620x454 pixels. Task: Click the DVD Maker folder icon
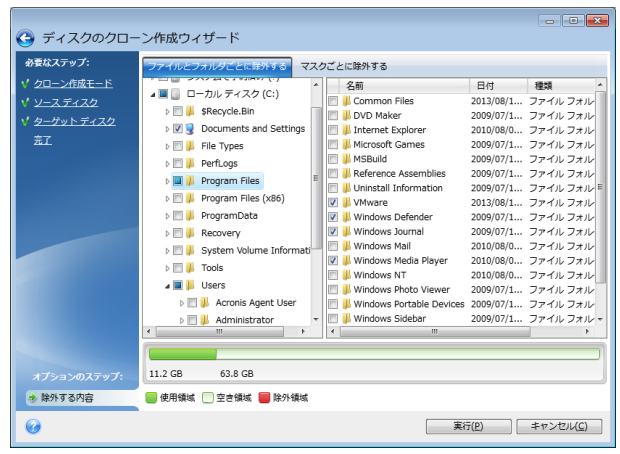coord(347,115)
